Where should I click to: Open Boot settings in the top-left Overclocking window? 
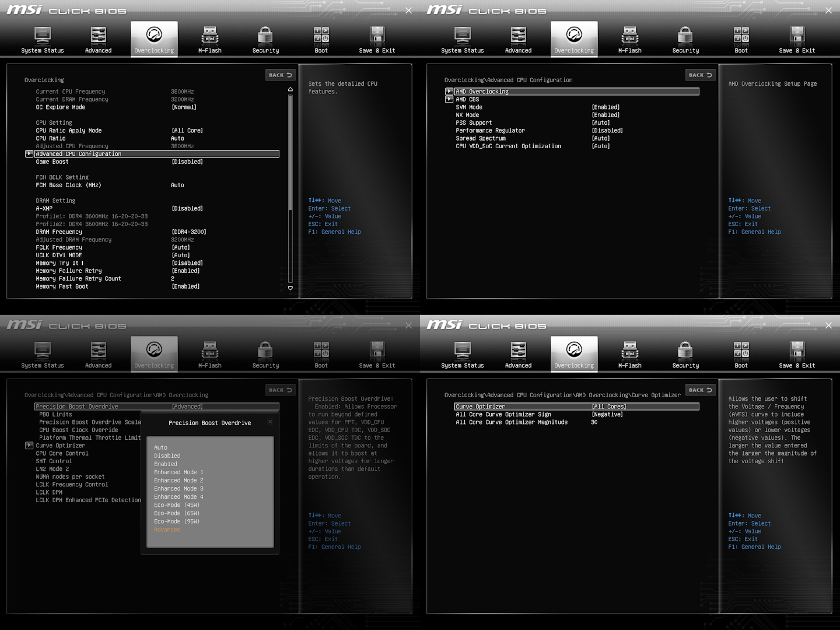click(321, 40)
